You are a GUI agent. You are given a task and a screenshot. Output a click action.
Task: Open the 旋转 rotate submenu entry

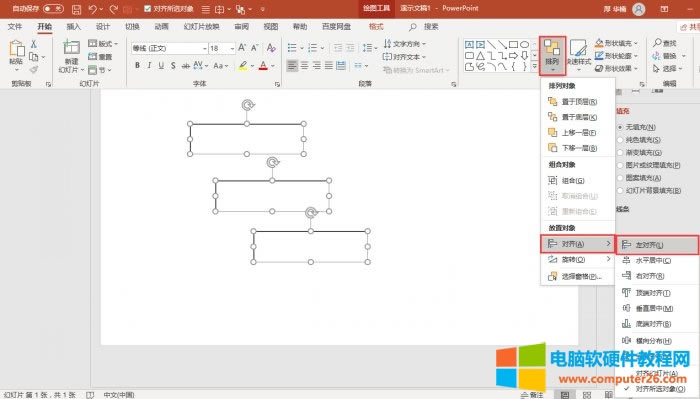click(578, 259)
